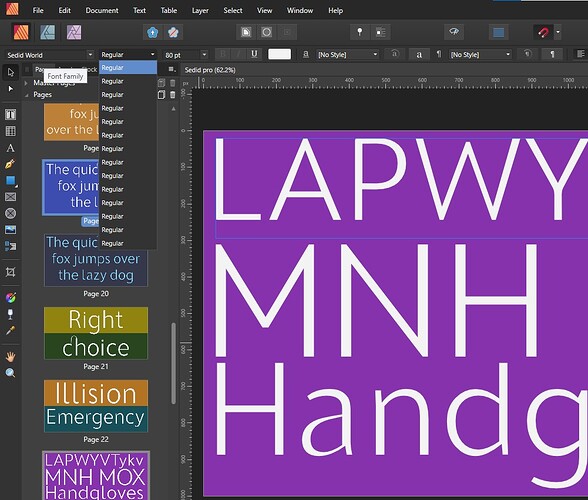The width and height of the screenshot is (588, 500).
Task: Toggle Bold formatting
Action: pyautogui.click(x=223, y=54)
